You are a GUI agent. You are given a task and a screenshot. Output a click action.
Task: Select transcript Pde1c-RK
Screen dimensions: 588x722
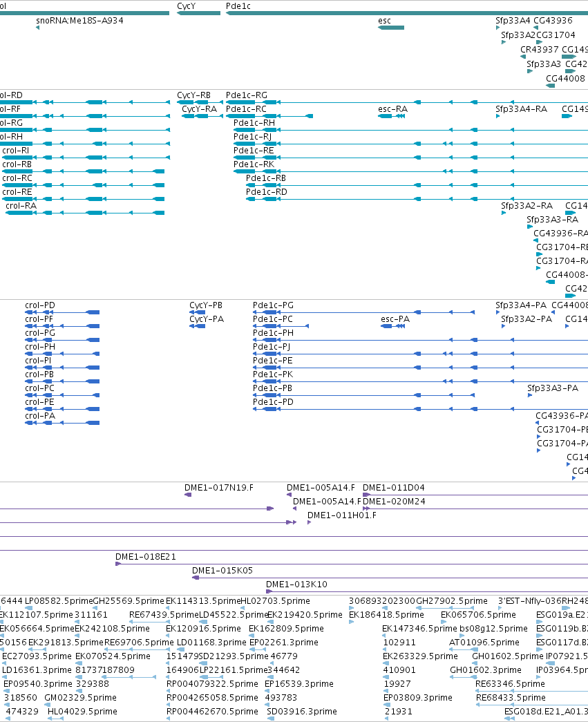[254, 164]
